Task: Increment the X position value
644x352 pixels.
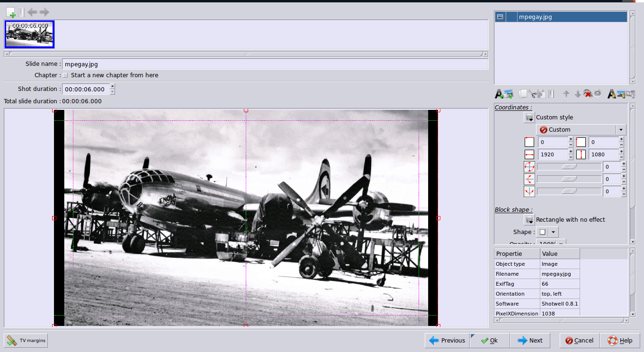Action: coord(571,139)
